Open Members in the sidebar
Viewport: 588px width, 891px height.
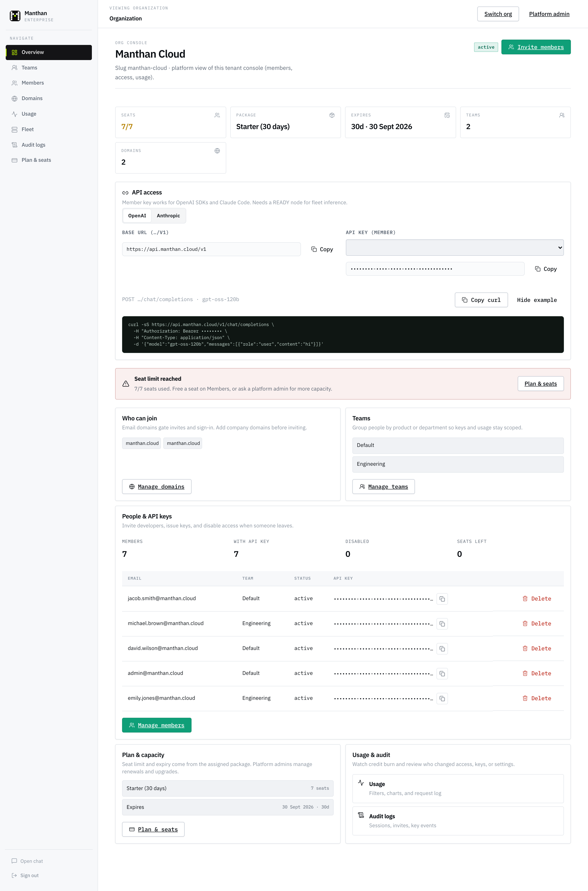coord(49,83)
